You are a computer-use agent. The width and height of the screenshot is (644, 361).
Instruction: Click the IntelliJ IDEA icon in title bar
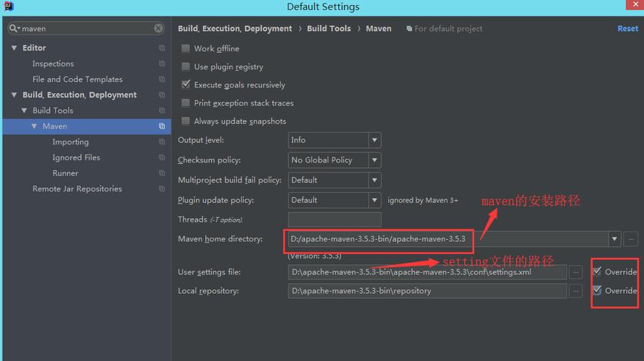(8, 6)
